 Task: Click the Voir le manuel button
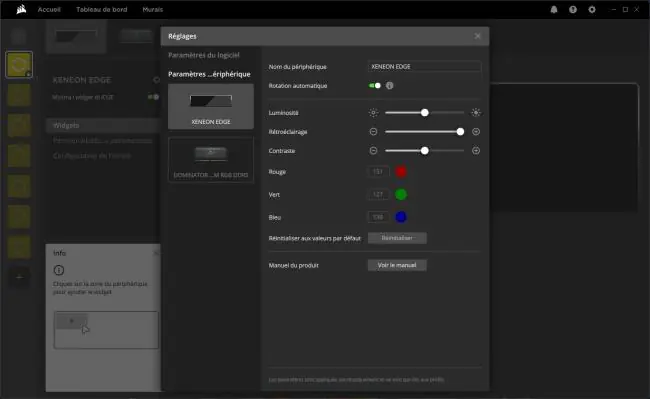(x=397, y=265)
